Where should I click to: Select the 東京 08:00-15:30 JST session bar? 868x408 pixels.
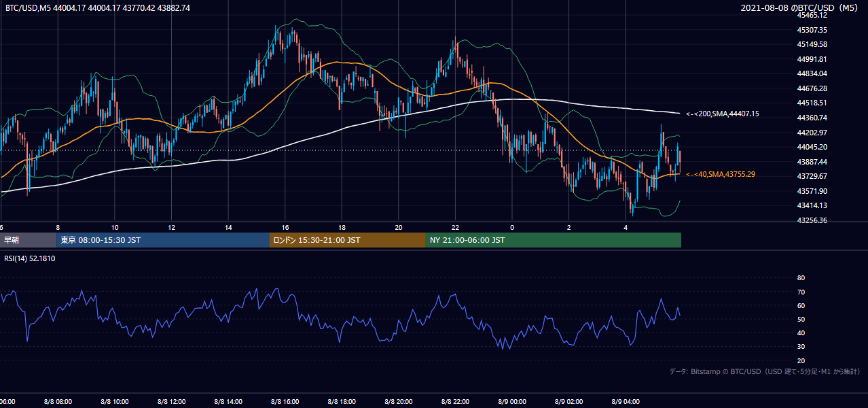[163, 240]
